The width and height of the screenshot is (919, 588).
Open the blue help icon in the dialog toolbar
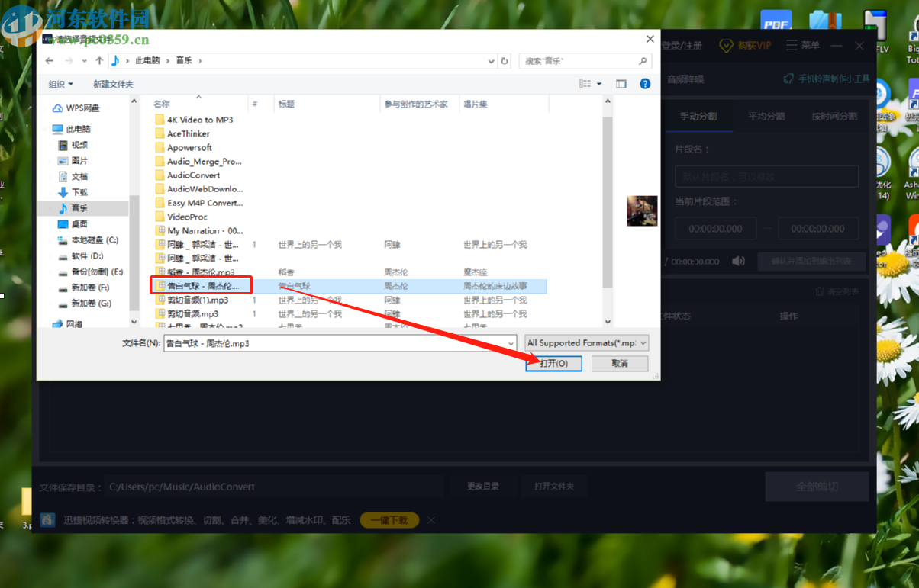coord(645,84)
